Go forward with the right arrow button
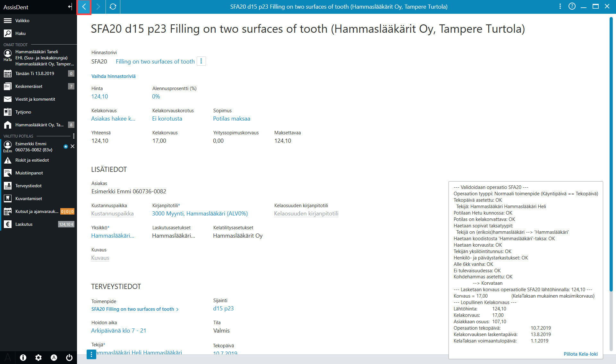 [98, 7]
